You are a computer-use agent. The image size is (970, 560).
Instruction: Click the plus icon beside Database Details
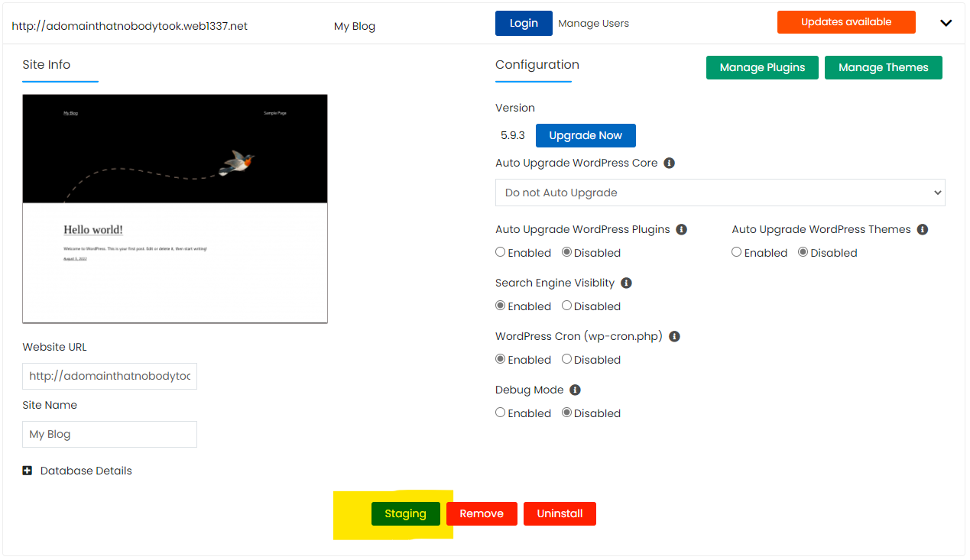(28, 471)
